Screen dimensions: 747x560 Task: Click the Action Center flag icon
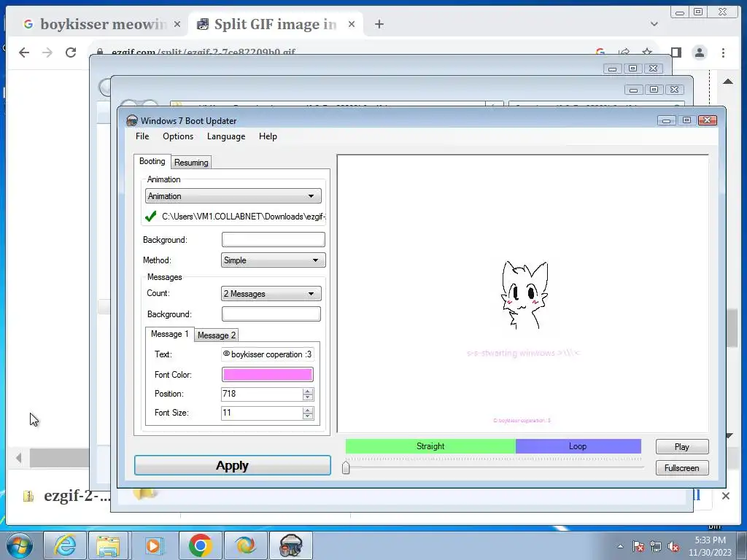pyautogui.click(x=638, y=547)
